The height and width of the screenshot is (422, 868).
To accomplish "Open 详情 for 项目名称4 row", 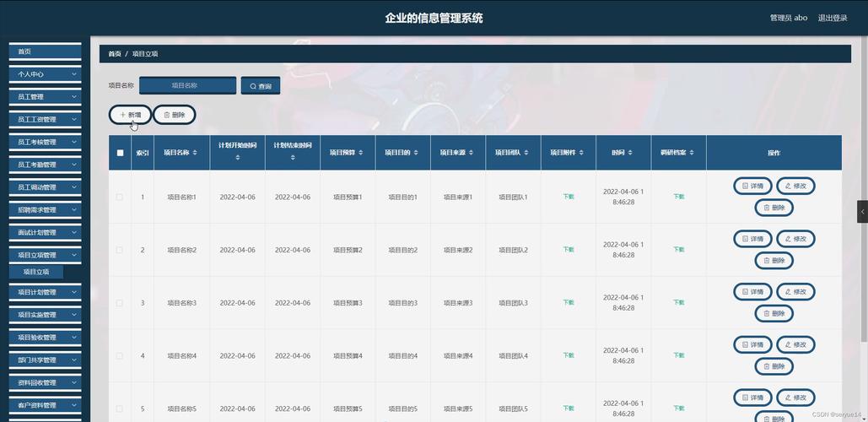I will pyautogui.click(x=752, y=345).
